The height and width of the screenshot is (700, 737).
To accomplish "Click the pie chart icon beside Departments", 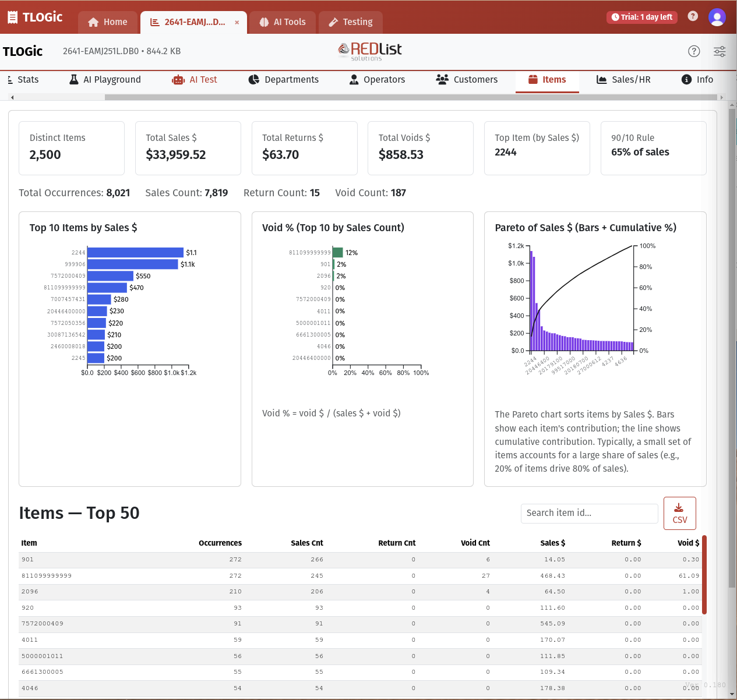I will 254,80.
